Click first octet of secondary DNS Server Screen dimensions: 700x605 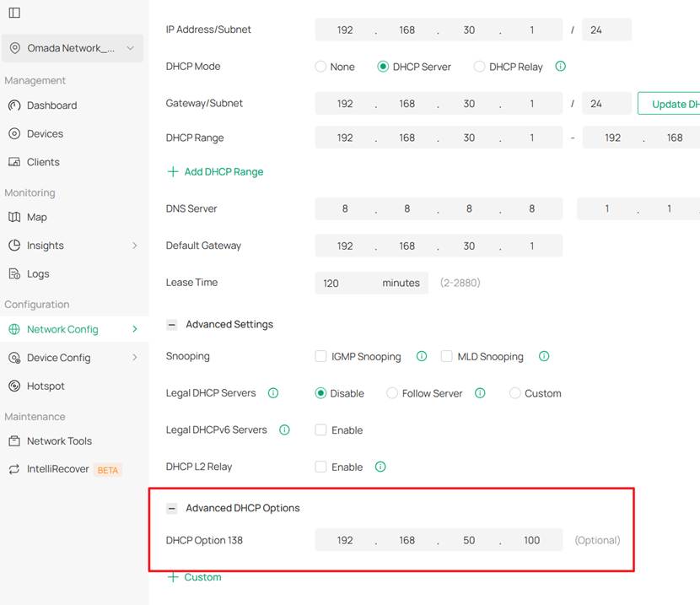[x=606, y=208]
